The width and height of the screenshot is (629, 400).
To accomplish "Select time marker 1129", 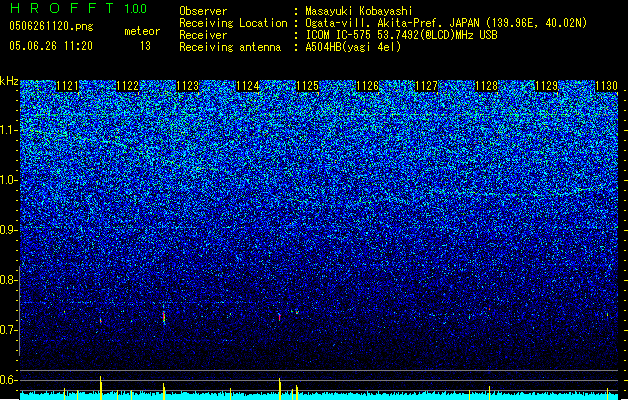I will click(x=546, y=86).
